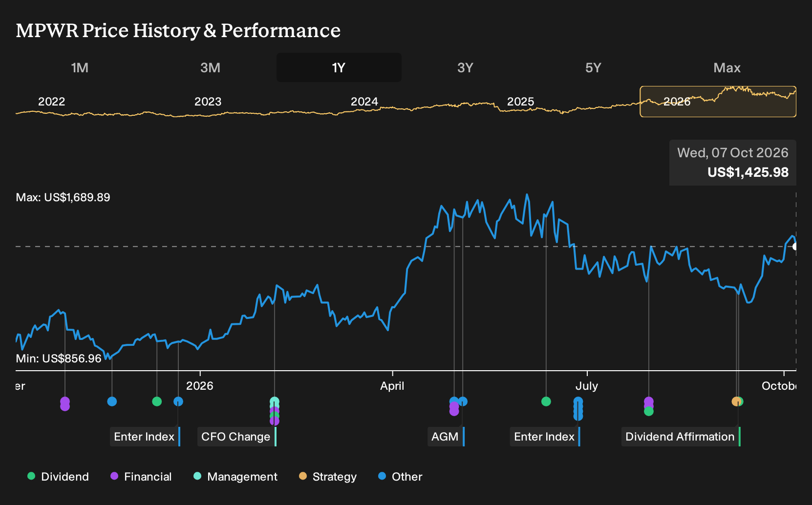Click the purple financial event marker at far left
The height and width of the screenshot is (505, 812).
click(x=65, y=403)
